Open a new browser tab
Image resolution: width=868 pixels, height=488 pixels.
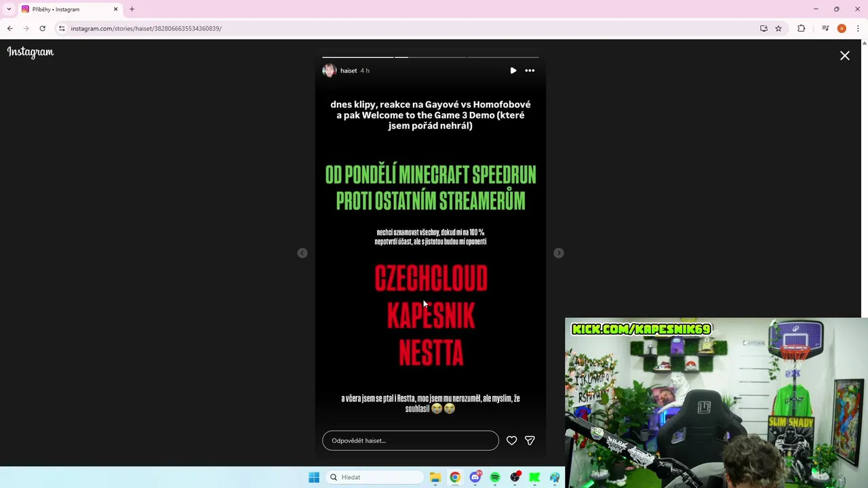(132, 9)
